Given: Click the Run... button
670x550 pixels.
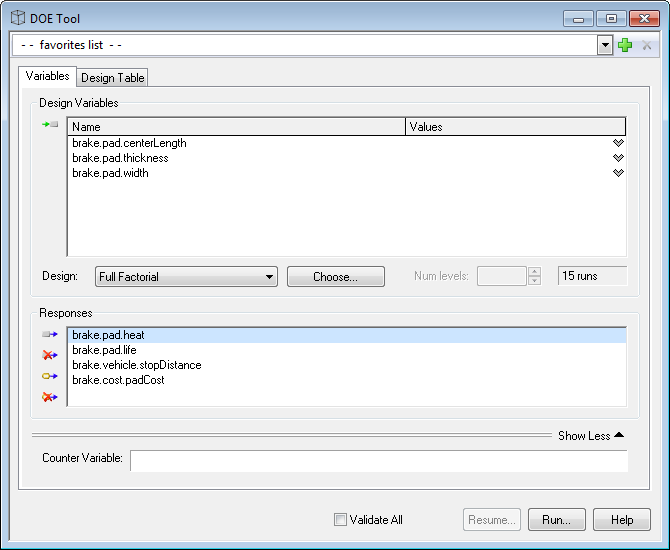Looking at the screenshot, I should pyautogui.click(x=557, y=520).
